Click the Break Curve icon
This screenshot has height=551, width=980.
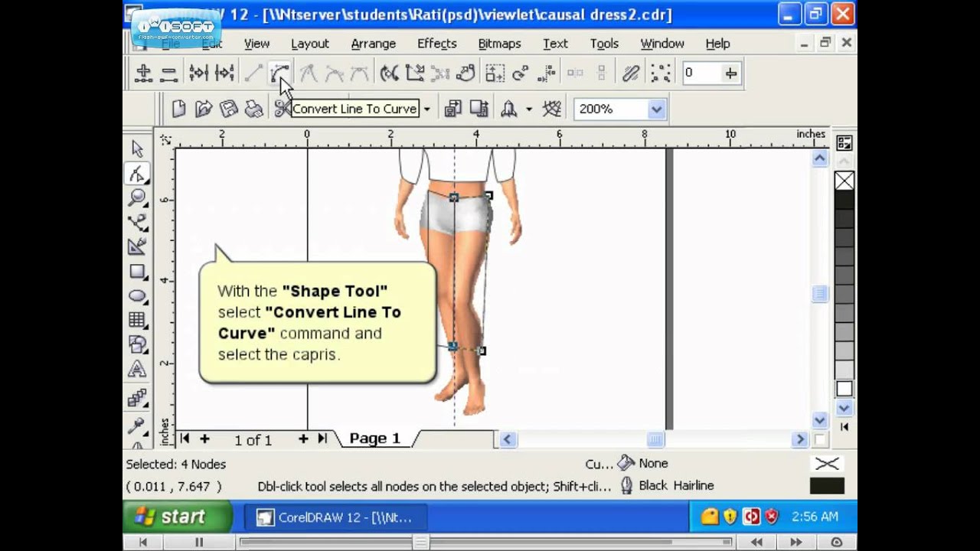tap(224, 73)
